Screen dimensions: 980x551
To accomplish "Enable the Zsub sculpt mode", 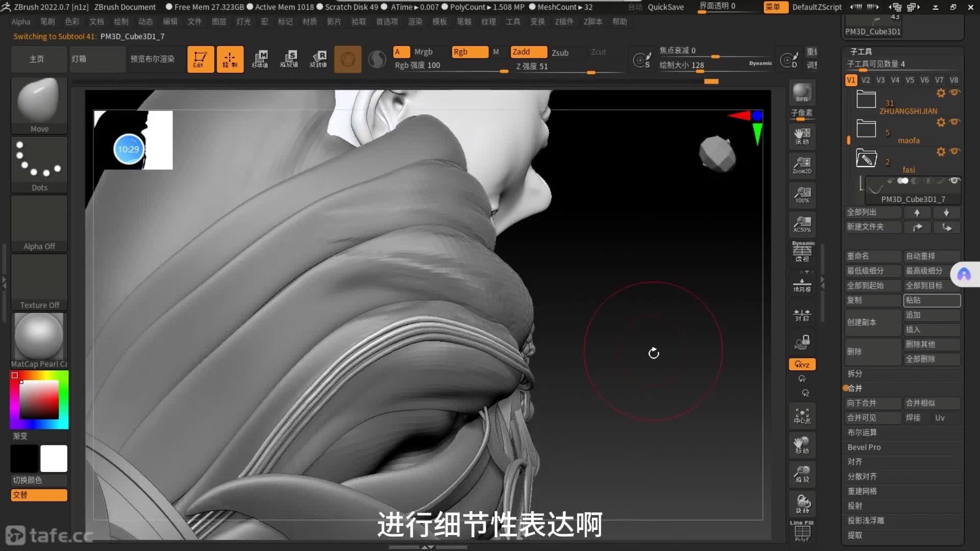I will click(x=560, y=53).
